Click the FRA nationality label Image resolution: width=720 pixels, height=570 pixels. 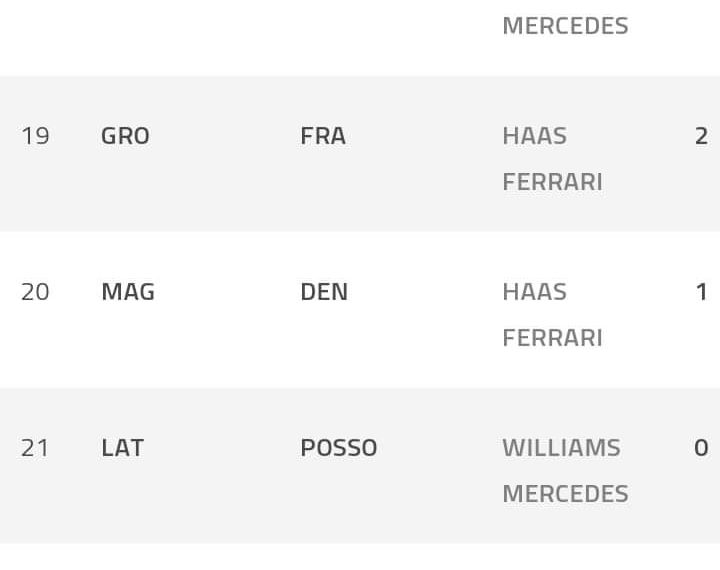[x=323, y=136]
